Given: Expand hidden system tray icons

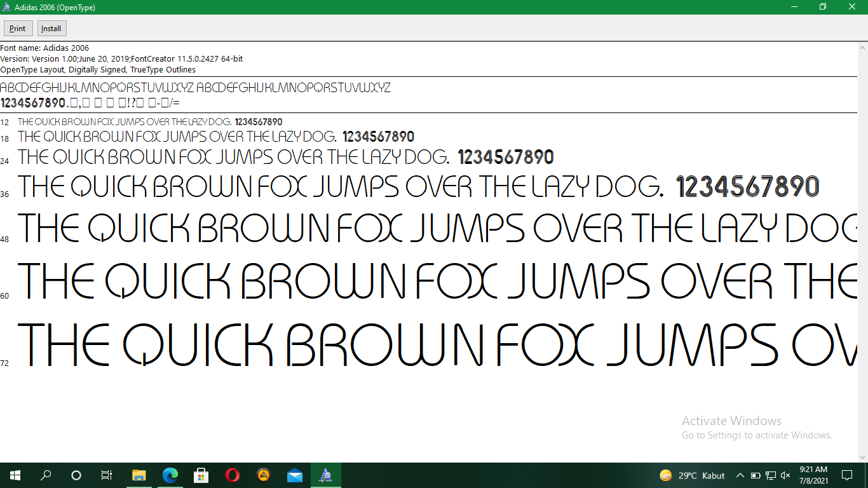Looking at the screenshot, I should tap(740, 475).
